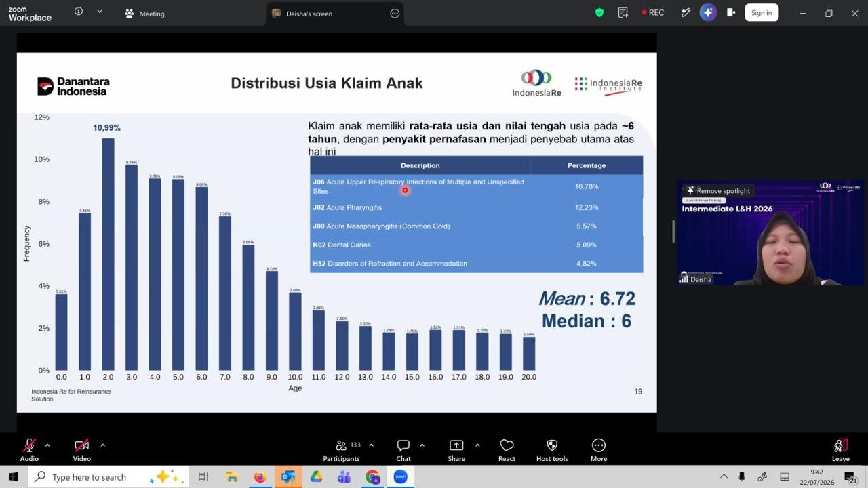Open the Chat panel
Image resolution: width=868 pixels, height=488 pixels.
(403, 449)
